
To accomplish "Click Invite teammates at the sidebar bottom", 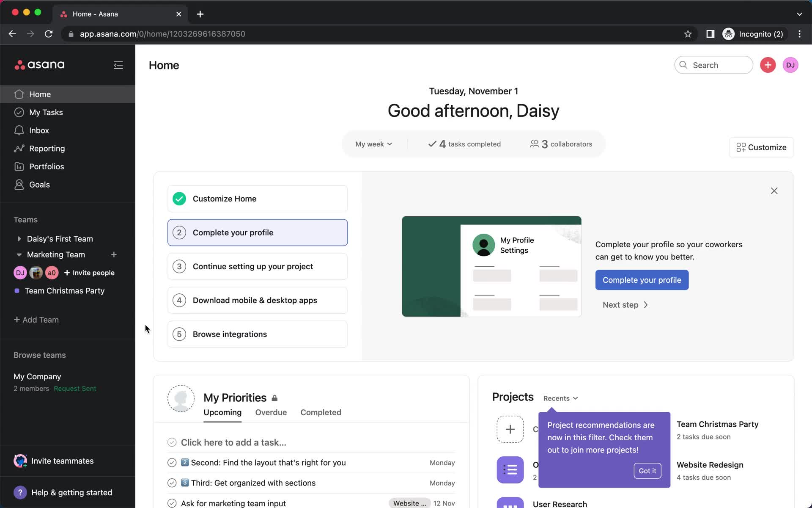I will pyautogui.click(x=54, y=461).
